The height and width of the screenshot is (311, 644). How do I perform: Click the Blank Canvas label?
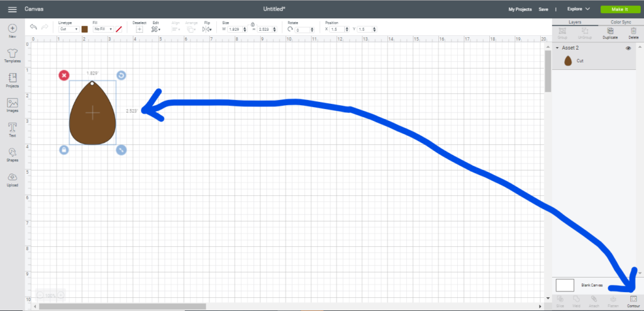[x=592, y=285]
